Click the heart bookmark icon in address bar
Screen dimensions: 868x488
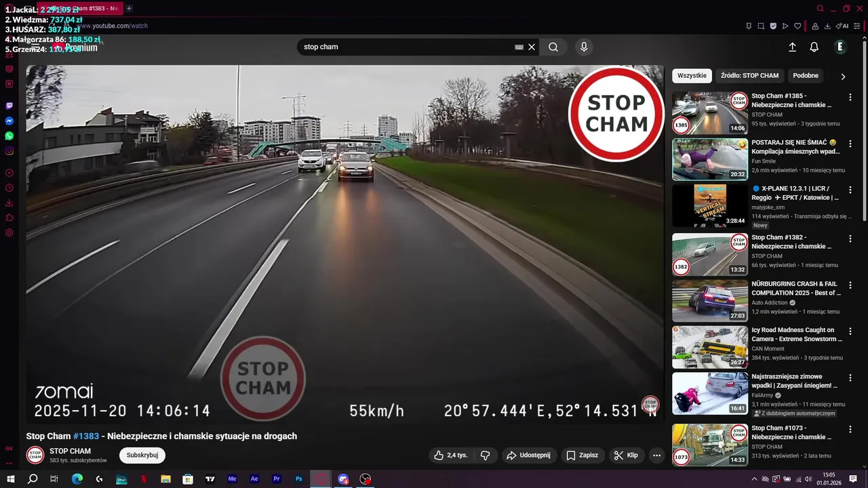[797, 26]
